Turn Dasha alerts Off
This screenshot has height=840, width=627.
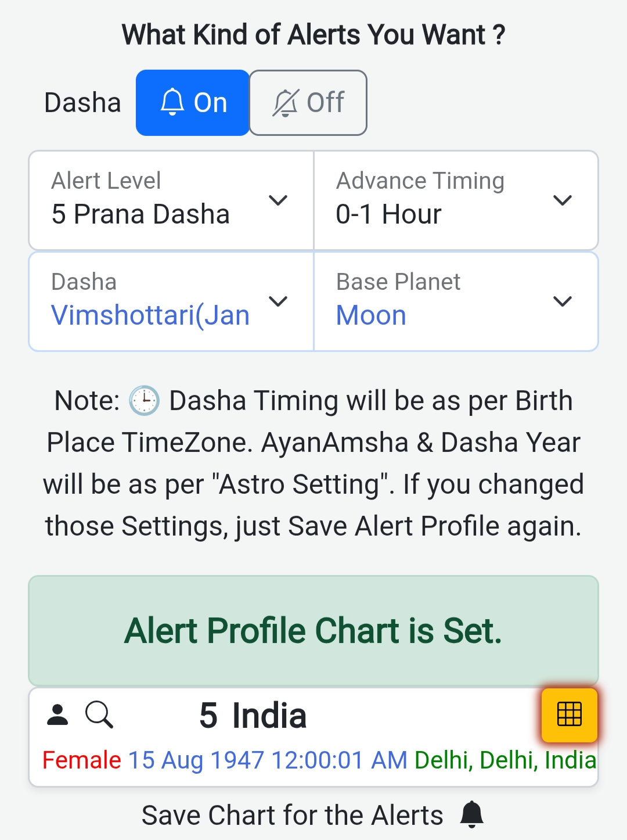308,103
